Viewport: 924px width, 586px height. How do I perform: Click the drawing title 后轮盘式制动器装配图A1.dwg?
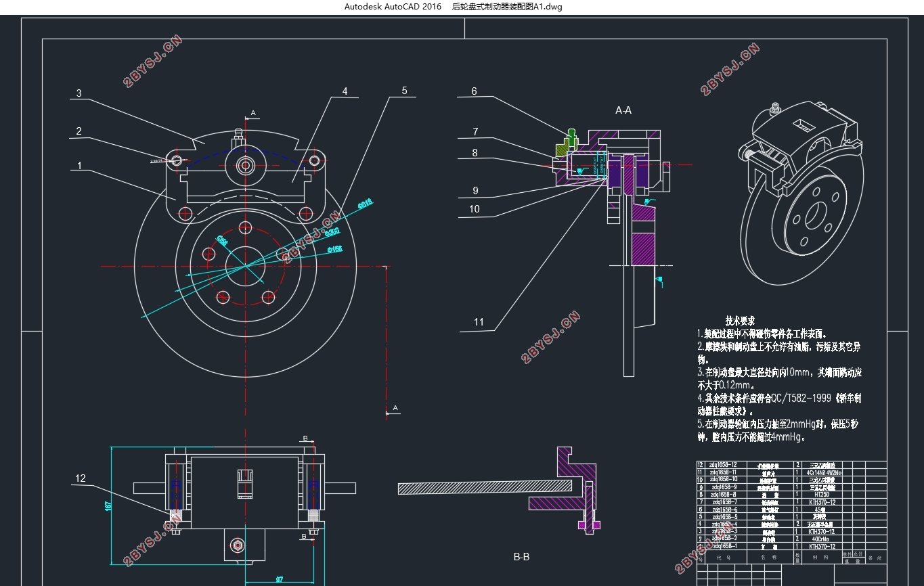[507, 7]
